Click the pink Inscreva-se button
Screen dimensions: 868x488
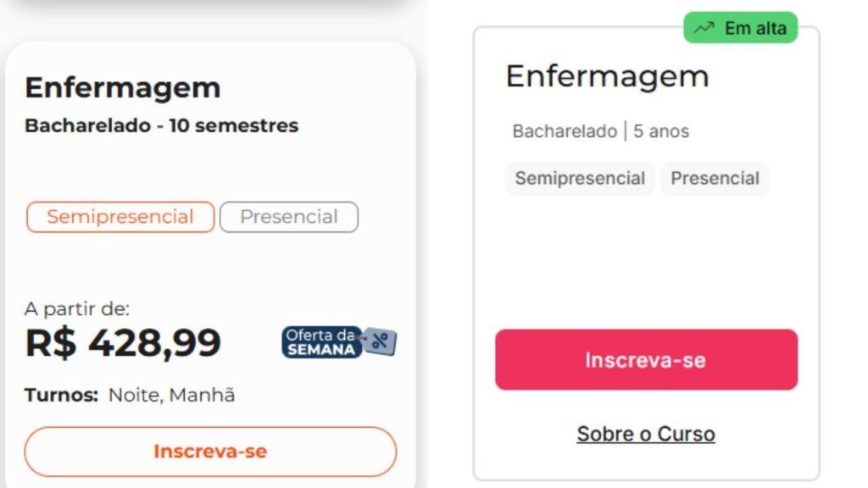pyautogui.click(x=646, y=359)
